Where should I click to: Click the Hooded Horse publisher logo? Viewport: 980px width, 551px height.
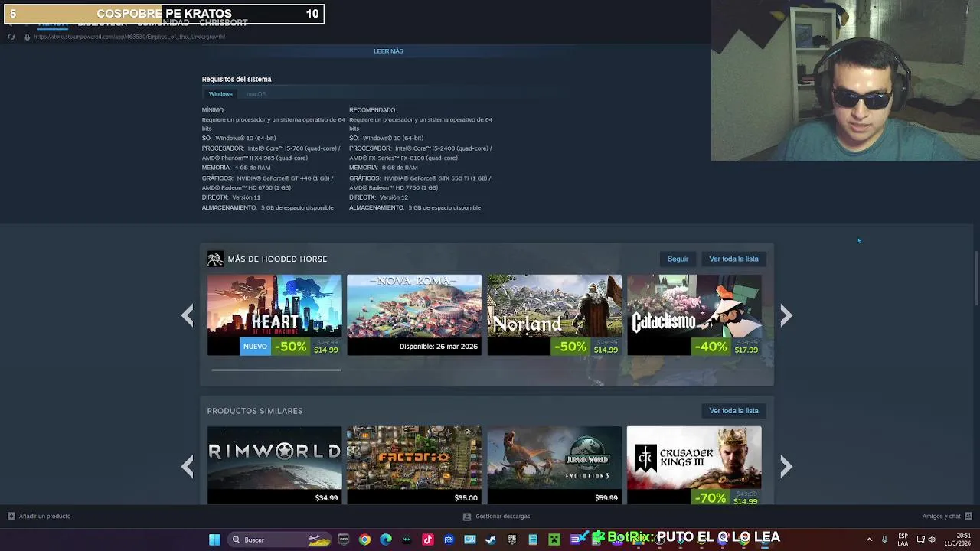215,259
